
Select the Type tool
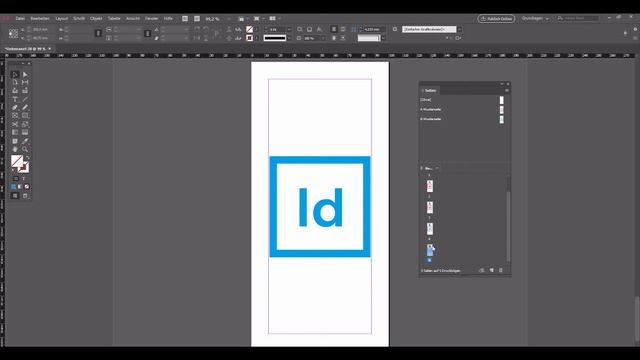point(15,99)
